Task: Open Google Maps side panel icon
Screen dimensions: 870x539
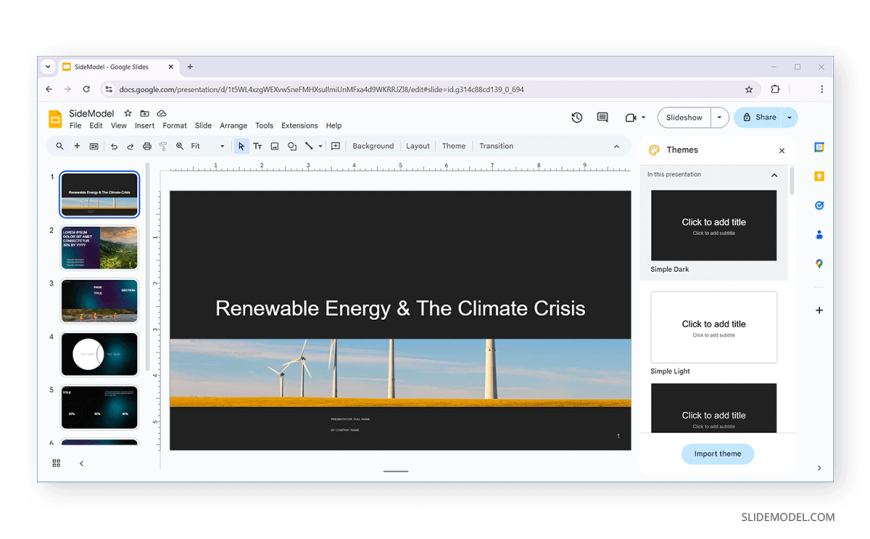Action: click(819, 264)
